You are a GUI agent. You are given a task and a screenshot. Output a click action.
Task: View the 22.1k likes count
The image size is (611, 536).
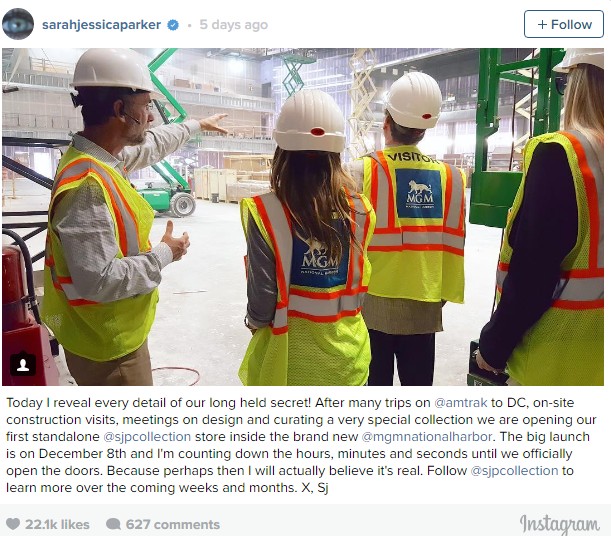[57, 524]
